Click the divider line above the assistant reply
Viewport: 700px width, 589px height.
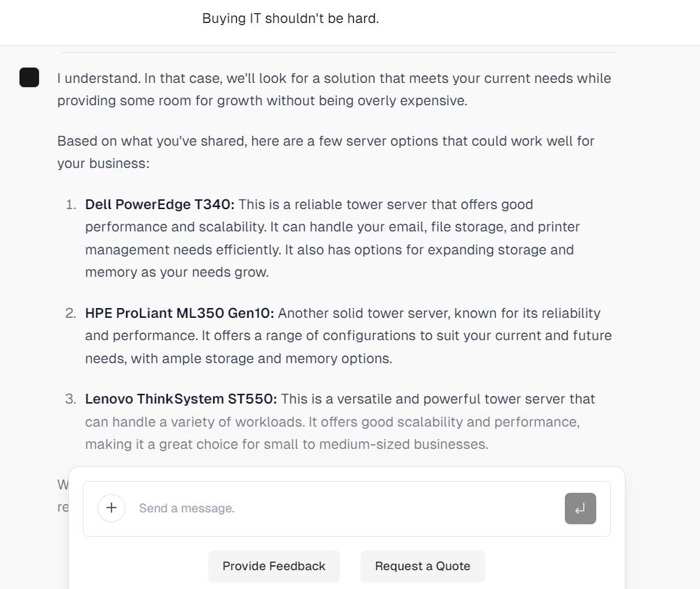coord(339,52)
